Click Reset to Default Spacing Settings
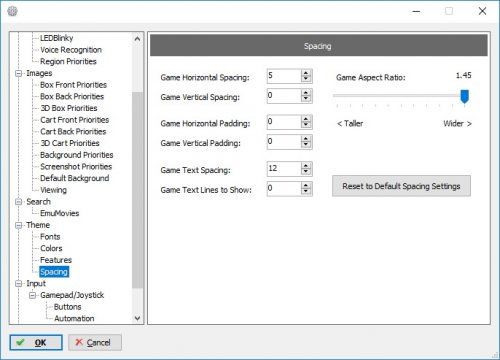Image resolution: width=500 pixels, height=360 pixels. 401,186
